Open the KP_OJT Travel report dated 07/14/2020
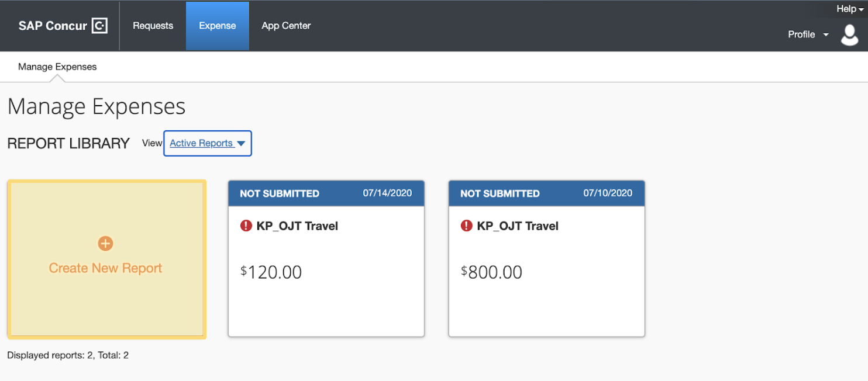The width and height of the screenshot is (868, 381). coord(297,226)
